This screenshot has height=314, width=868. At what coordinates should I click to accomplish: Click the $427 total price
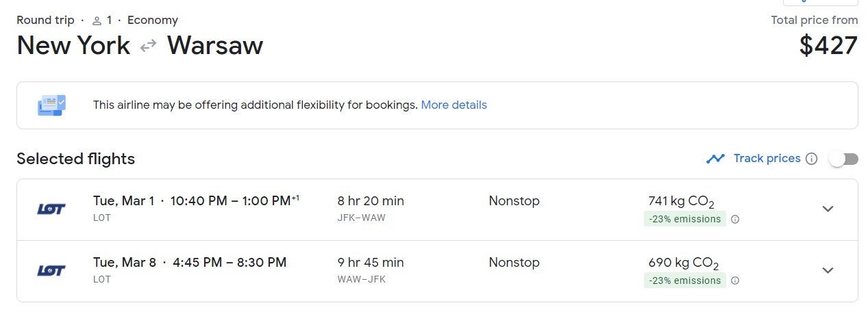(x=828, y=46)
